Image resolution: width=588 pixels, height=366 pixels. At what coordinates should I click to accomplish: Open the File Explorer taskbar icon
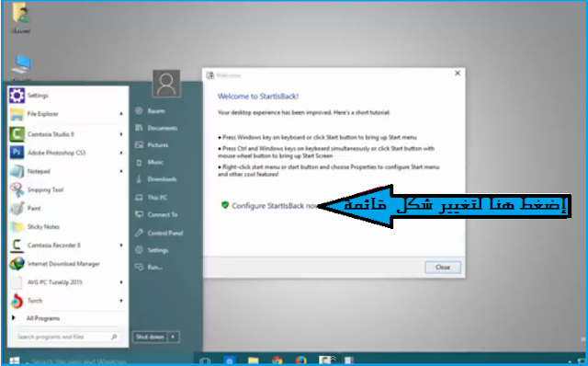(x=254, y=361)
